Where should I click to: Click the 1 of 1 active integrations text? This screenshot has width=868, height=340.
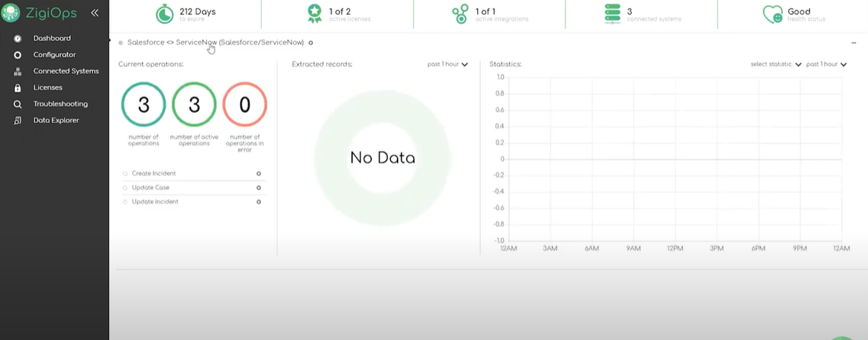(502, 14)
